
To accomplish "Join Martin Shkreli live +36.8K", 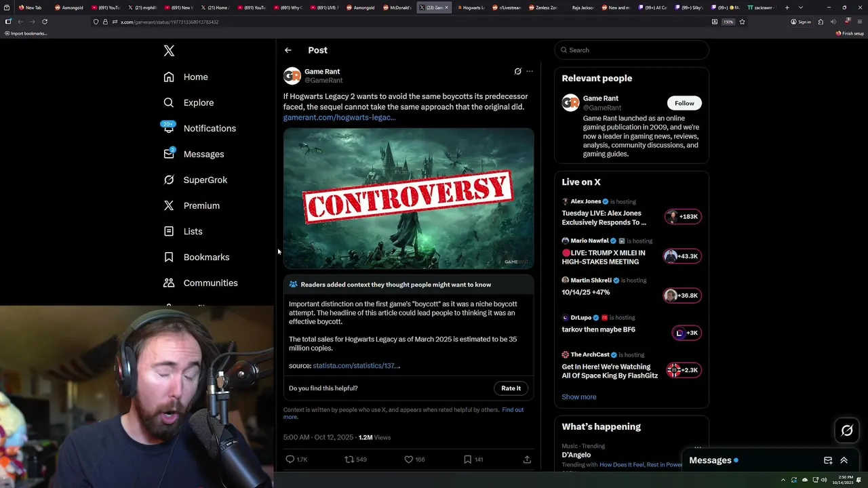I will 683,296.
